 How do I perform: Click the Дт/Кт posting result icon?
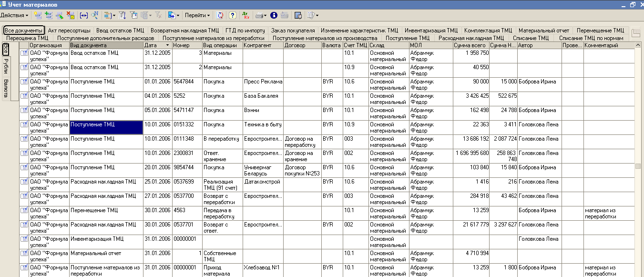coord(246,15)
